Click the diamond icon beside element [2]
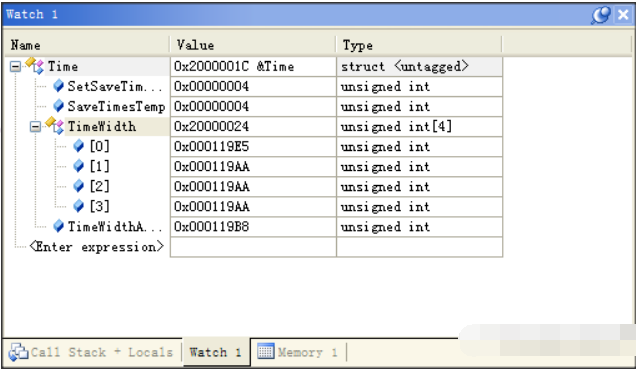The height and width of the screenshot is (370, 636). click(x=78, y=186)
